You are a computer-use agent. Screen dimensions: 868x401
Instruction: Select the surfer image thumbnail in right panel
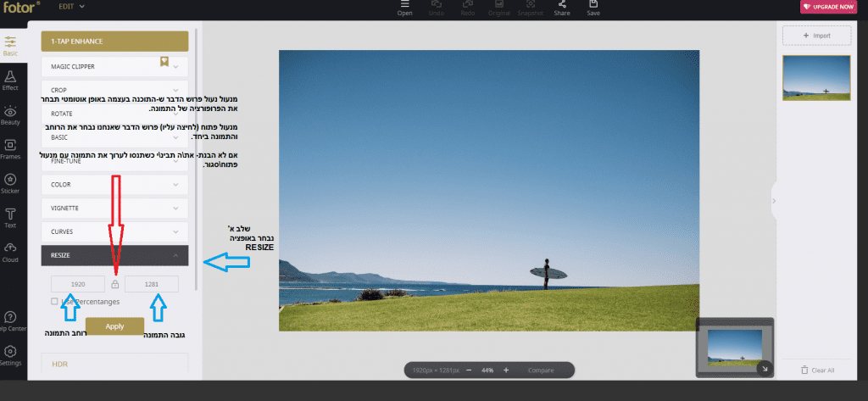click(817, 78)
